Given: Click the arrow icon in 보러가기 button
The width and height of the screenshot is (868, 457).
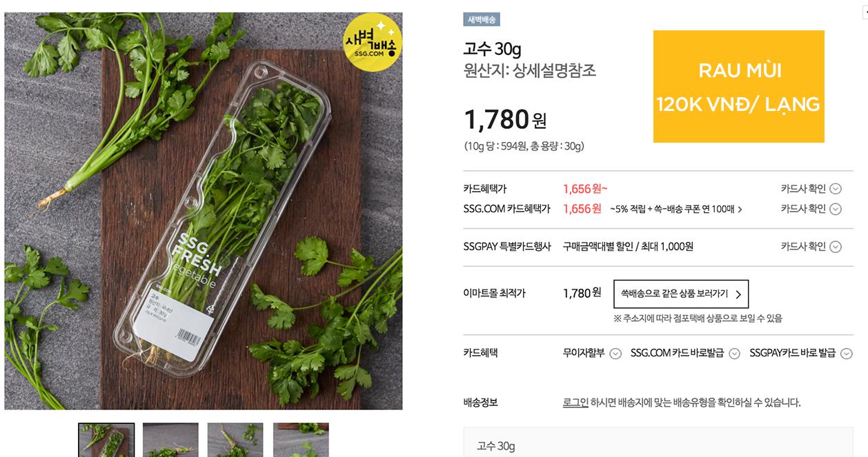Looking at the screenshot, I should 738,294.
